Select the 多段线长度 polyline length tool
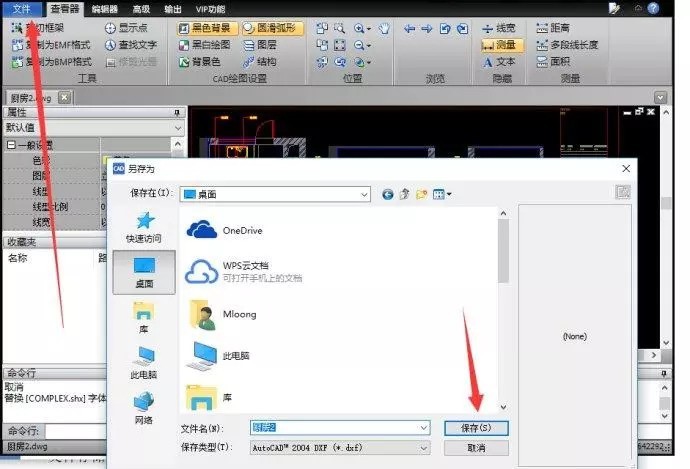Screen dimensions: 690x469 [567, 45]
